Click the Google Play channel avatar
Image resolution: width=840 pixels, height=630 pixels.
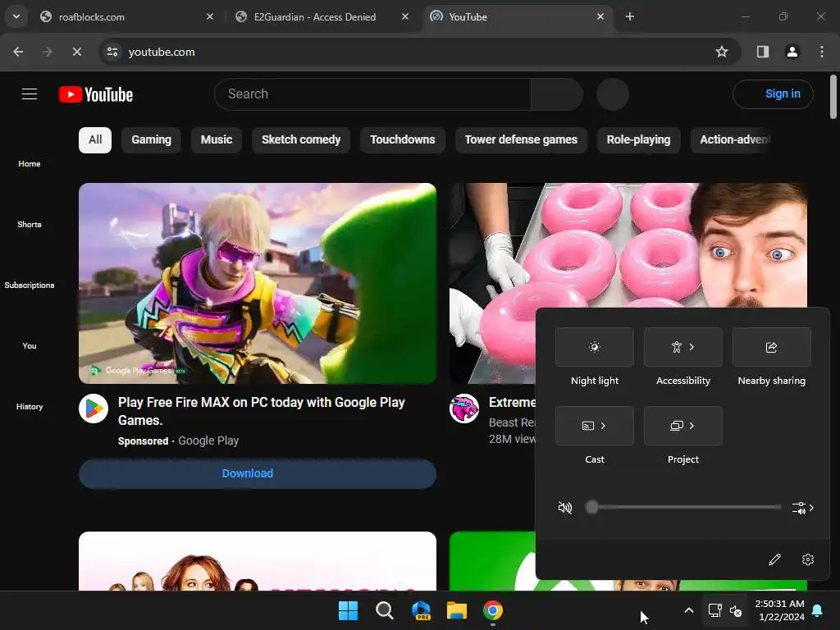point(94,409)
